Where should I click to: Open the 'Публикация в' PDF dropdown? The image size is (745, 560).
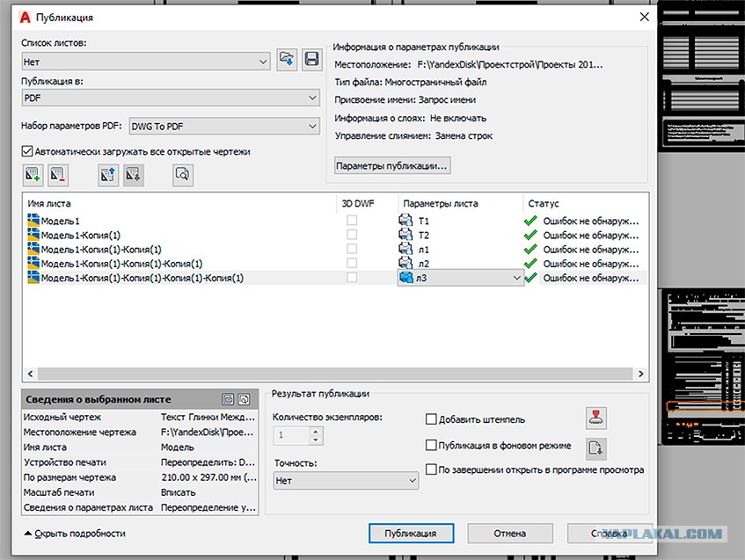171,98
